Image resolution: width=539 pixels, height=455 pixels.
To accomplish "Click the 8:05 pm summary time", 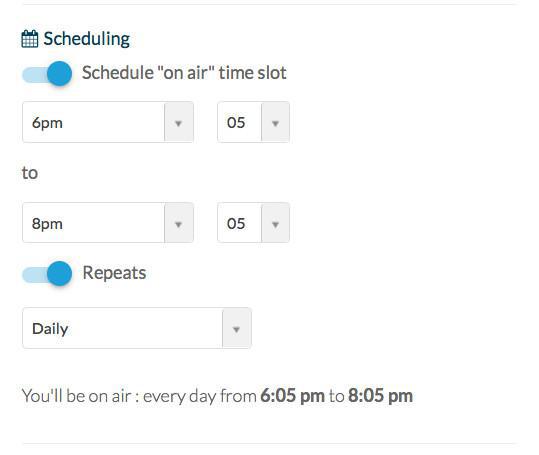I will [x=381, y=396].
